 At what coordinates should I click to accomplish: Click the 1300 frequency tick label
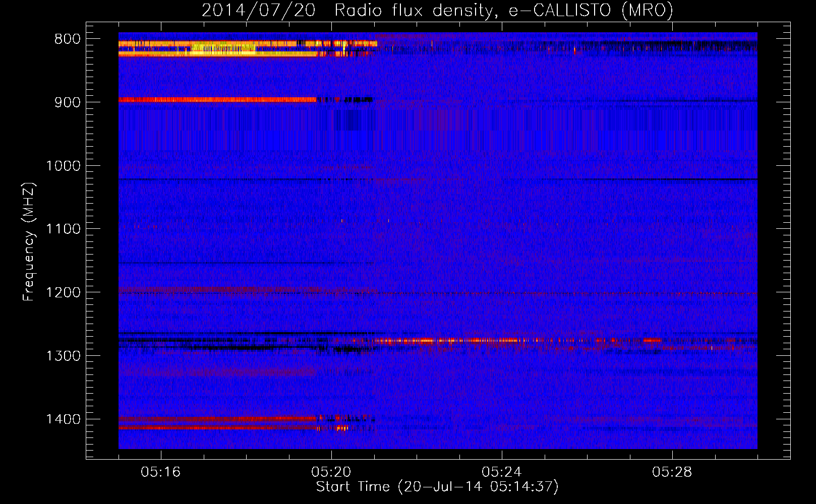(x=63, y=356)
